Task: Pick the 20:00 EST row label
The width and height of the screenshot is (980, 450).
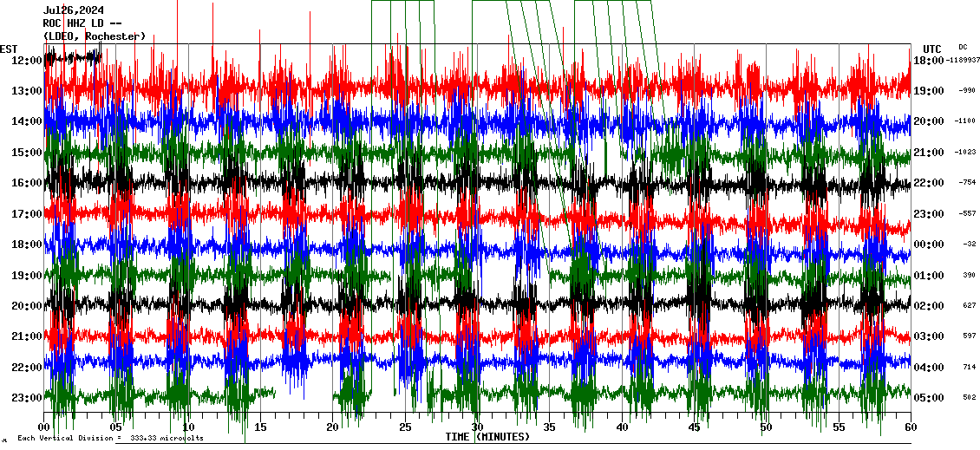Action: click(x=26, y=305)
